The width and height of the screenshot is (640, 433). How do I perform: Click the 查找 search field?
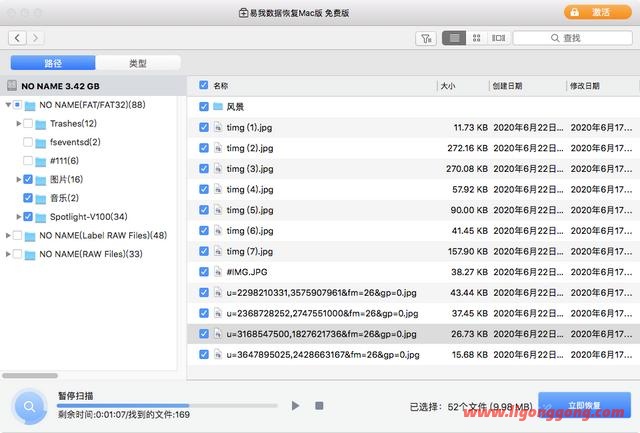coord(573,38)
